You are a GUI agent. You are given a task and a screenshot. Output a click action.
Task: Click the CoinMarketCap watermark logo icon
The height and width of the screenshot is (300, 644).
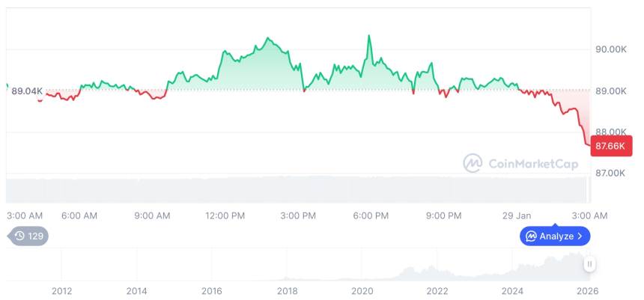(x=473, y=163)
